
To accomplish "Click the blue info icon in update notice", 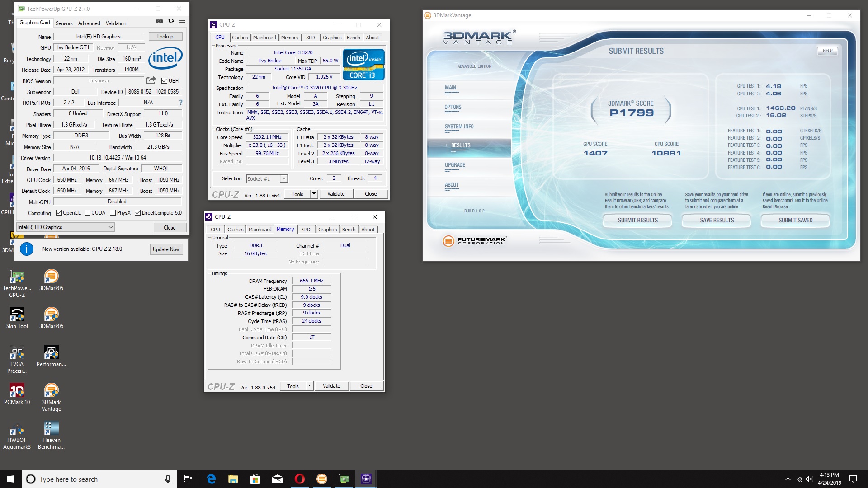I will [x=27, y=249].
